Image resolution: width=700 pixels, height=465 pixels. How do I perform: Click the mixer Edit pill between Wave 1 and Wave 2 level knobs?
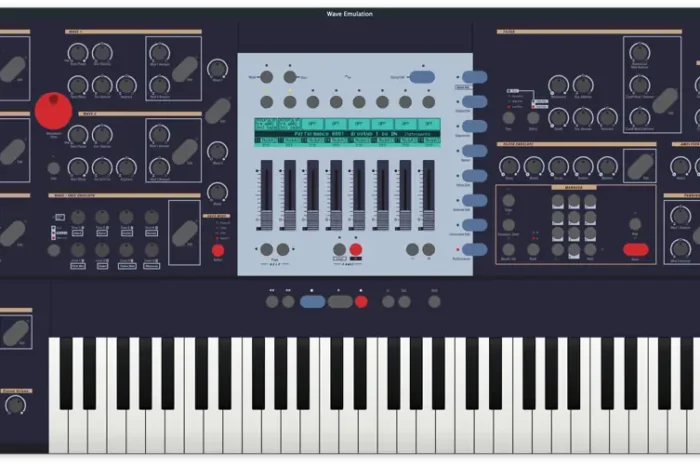coord(217,111)
